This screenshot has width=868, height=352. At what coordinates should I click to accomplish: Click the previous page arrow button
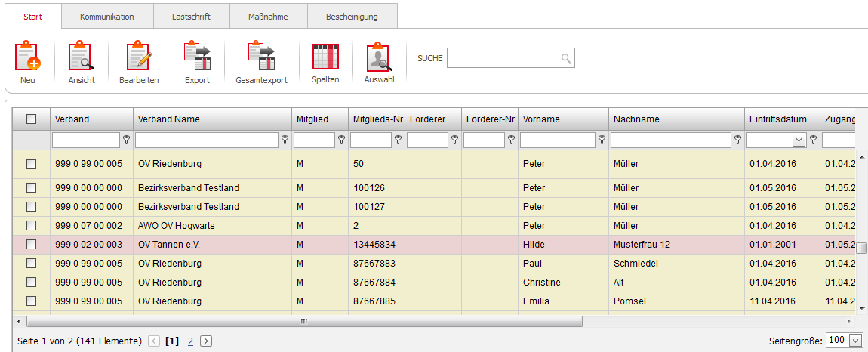pyautogui.click(x=155, y=341)
